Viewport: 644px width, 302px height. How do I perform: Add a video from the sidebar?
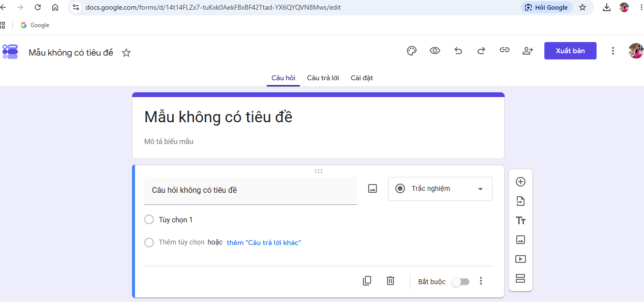point(521,259)
